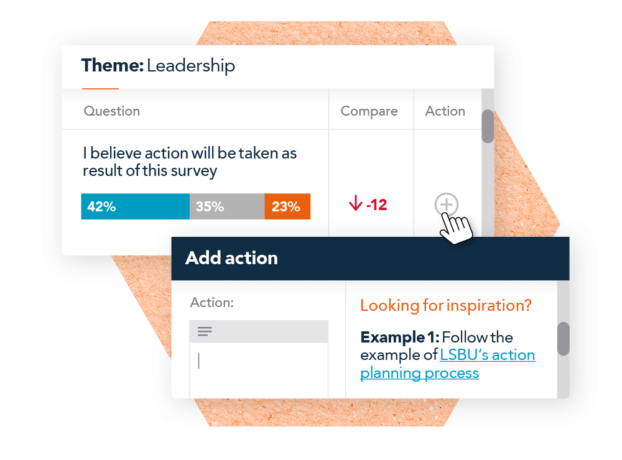The width and height of the screenshot is (622, 460).
Task: Select the blue 42% bar segment
Action: click(135, 206)
